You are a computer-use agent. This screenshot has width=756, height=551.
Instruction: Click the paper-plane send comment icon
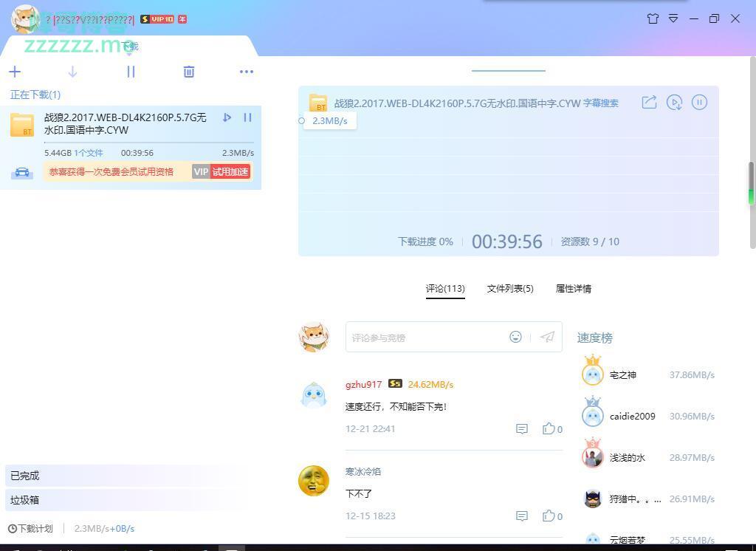(x=547, y=337)
